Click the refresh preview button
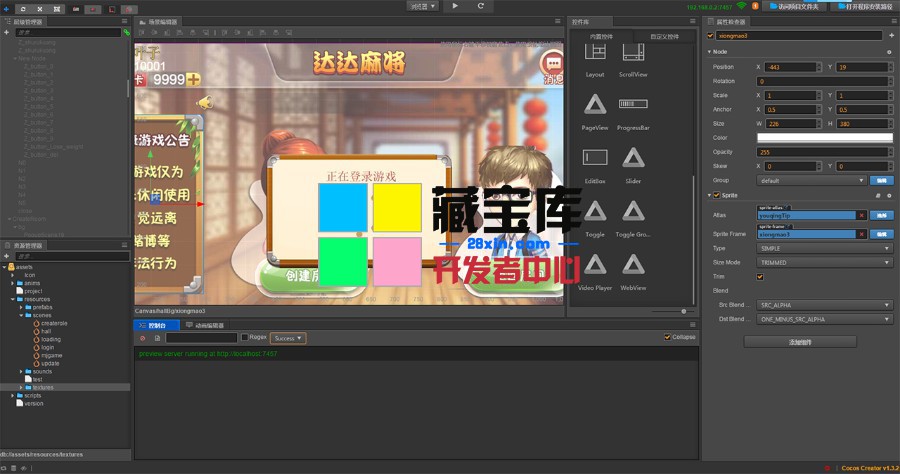 [481, 6]
